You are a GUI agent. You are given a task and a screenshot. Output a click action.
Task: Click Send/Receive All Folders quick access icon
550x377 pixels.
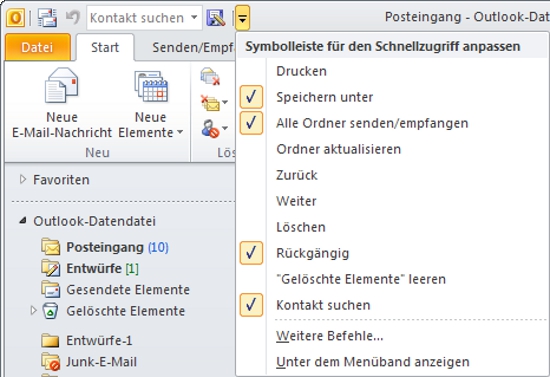47,18
